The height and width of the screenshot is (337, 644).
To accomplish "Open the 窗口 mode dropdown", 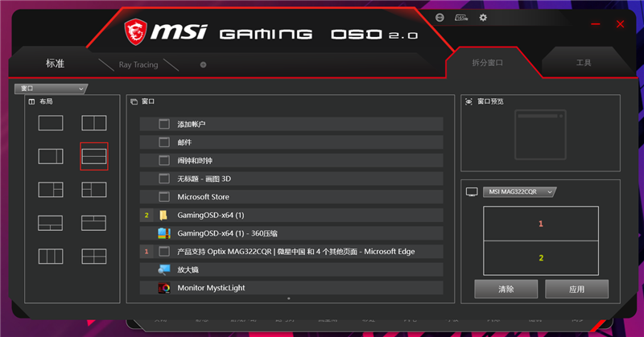I will pyautogui.click(x=51, y=88).
